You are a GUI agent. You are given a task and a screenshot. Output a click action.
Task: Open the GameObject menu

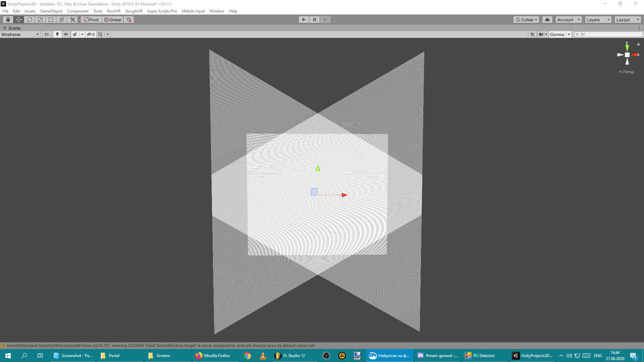[51, 11]
